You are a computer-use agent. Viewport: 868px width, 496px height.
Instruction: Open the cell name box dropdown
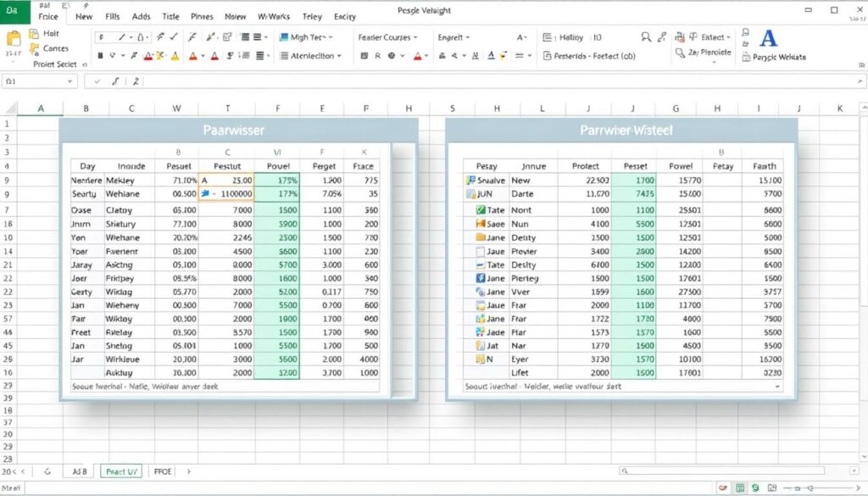[71, 82]
